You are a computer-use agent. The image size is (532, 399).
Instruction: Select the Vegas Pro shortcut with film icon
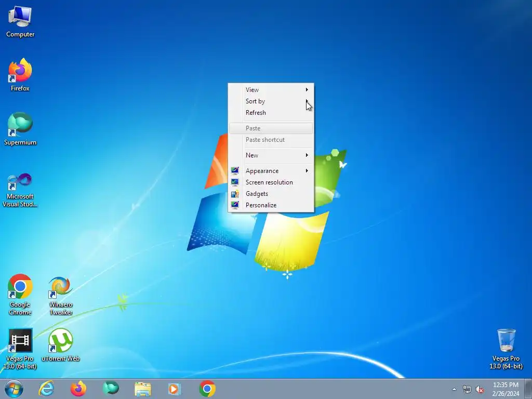pos(20,349)
